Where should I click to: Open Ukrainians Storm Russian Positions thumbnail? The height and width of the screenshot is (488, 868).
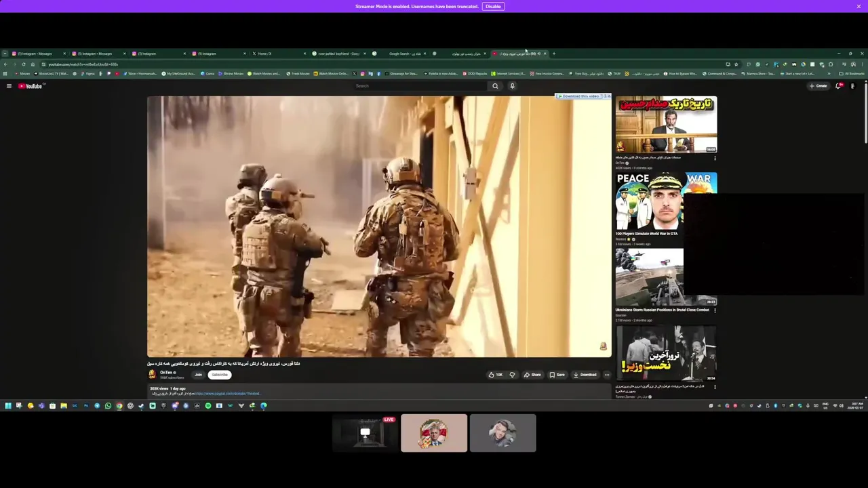[x=666, y=277]
